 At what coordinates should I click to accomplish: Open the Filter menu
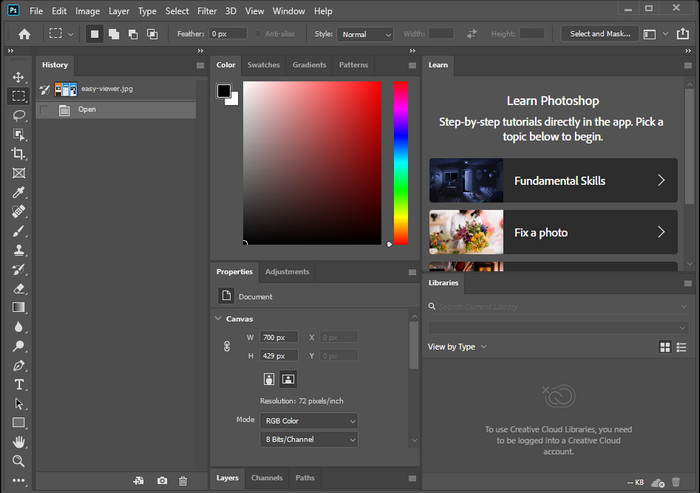pyautogui.click(x=207, y=11)
